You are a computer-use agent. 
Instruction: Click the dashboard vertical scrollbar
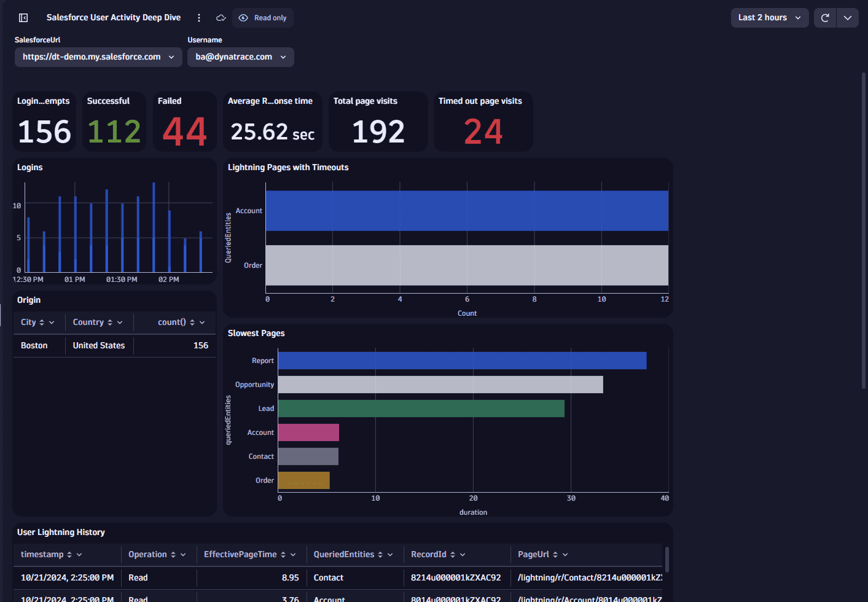[864, 230]
